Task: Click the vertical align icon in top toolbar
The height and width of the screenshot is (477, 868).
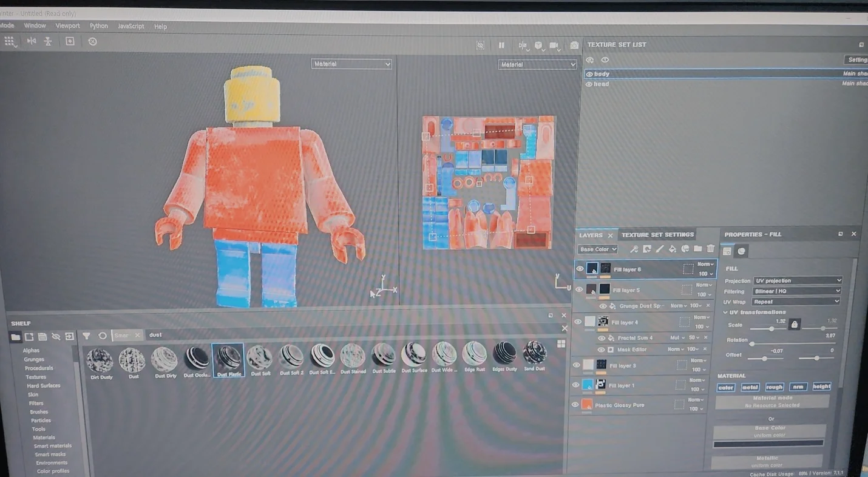Action: (x=48, y=41)
